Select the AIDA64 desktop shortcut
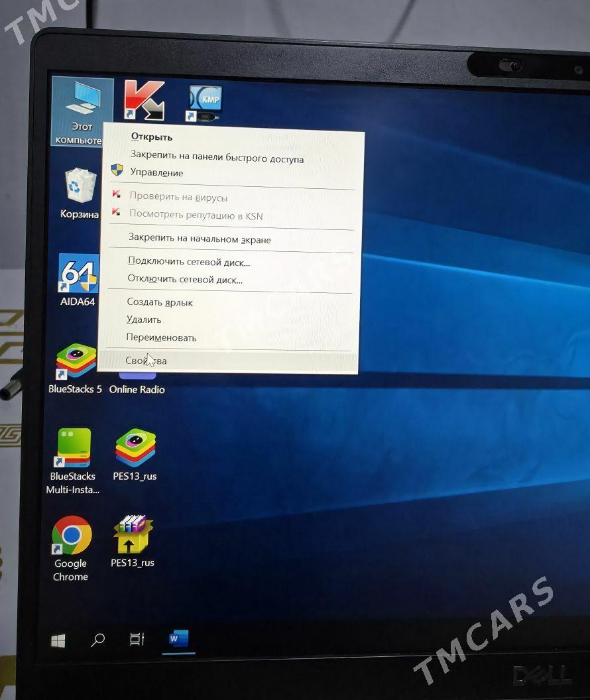 [x=78, y=280]
